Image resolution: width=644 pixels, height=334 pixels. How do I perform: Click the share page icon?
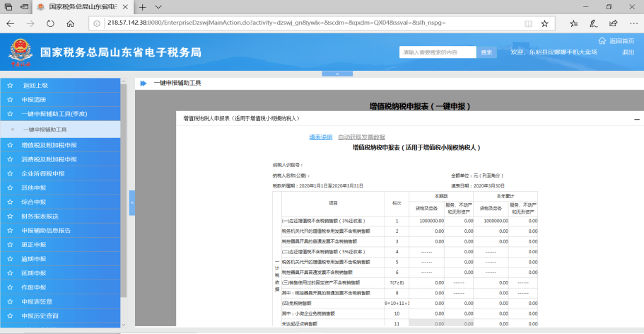click(613, 23)
